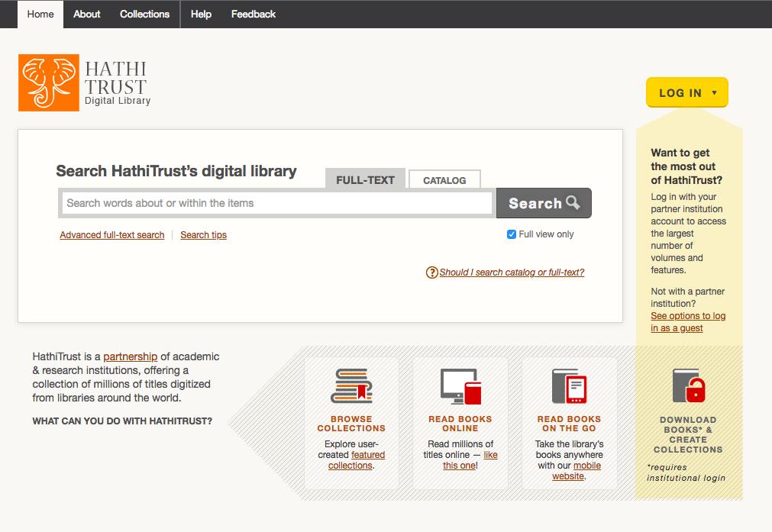
Task: Expand the Log In dropdown
Action: pyautogui.click(x=686, y=93)
